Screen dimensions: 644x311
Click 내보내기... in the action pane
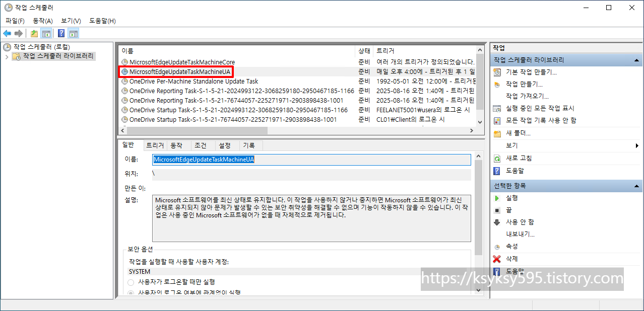(520, 234)
